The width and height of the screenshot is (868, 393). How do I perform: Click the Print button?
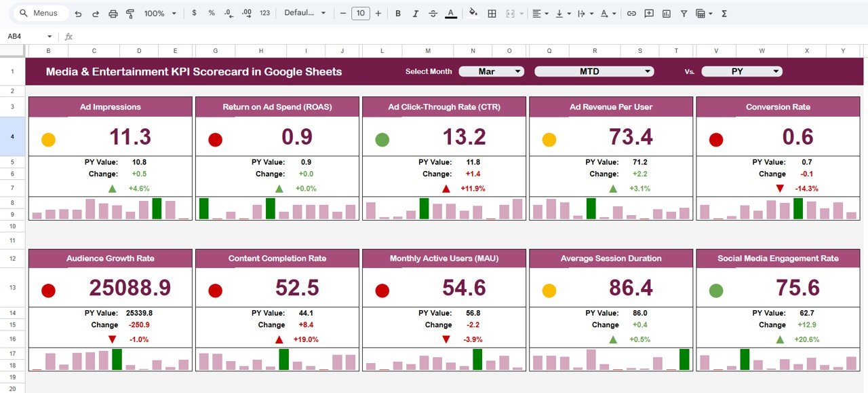point(113,13)
